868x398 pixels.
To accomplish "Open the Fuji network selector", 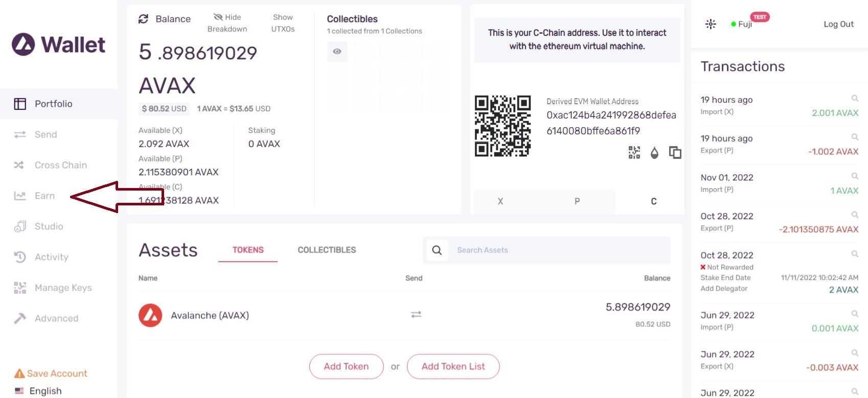I will (x=744, y=24).
